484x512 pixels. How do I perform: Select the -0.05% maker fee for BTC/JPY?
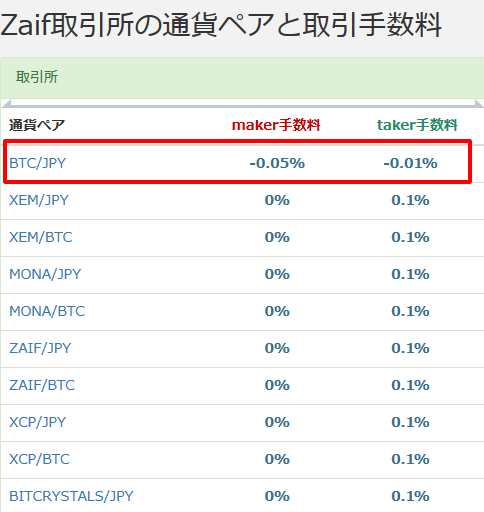(277, 163)
